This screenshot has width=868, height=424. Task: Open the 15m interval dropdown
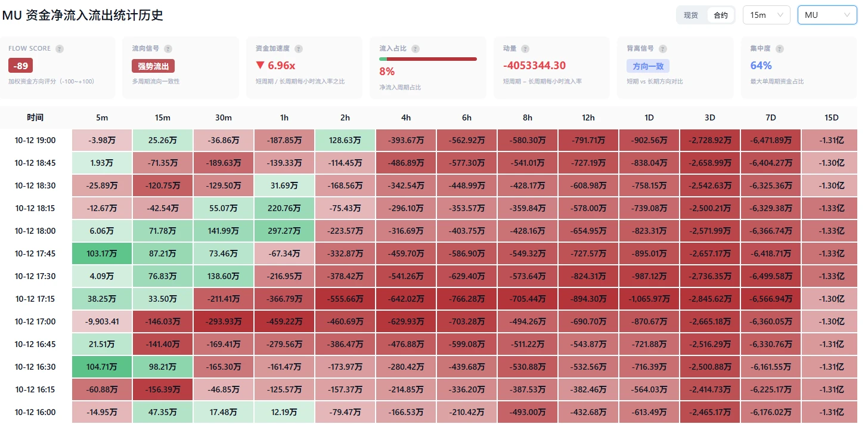point(767,15)
